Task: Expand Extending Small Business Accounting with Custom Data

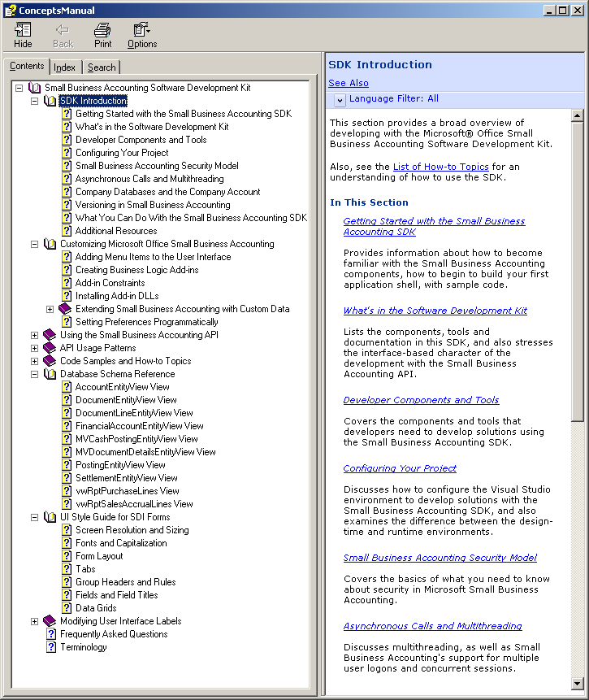Action: coord(50,310)
